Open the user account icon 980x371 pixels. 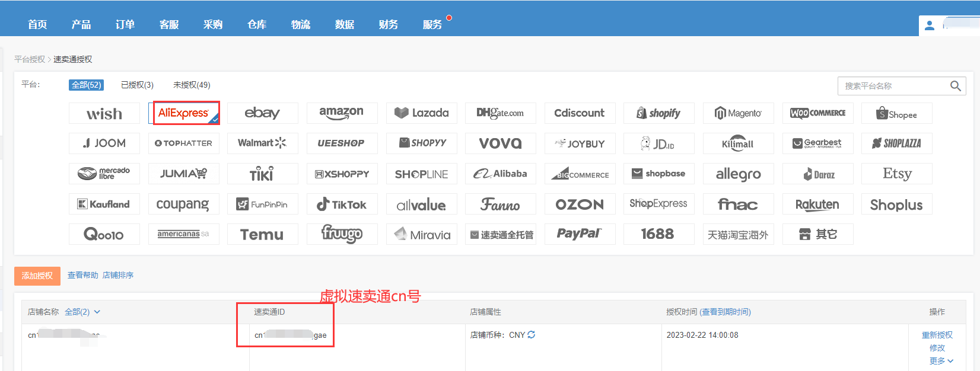[x=930, y=25]
